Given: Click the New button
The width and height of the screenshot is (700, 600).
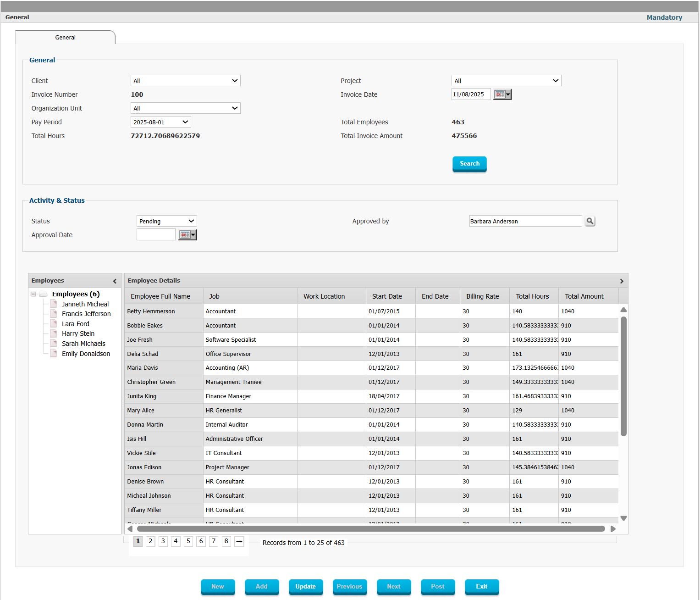Looking at the screenshot, I should pyautogui.click(x=218, y=587).
